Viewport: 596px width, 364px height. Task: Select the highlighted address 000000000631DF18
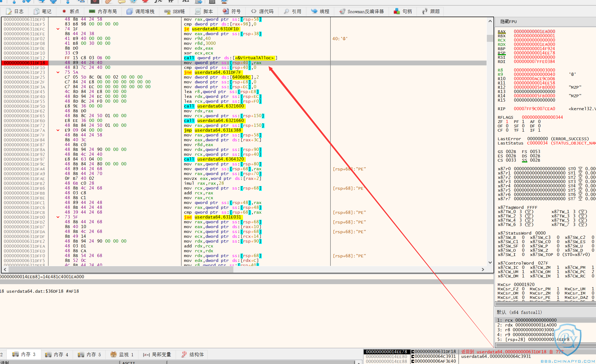[x=25, y=63]
